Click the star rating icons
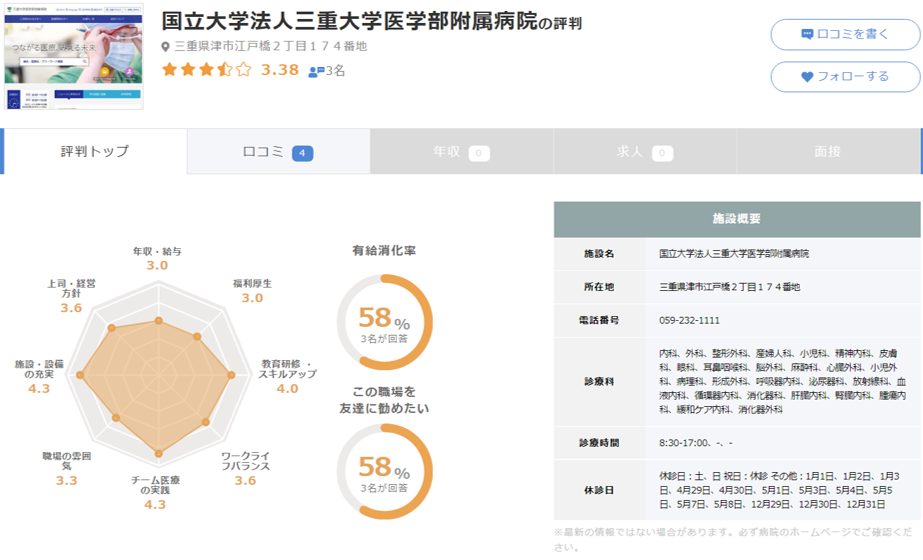The width and height of the screenshot is (923, 560). (x=207, y=70)
